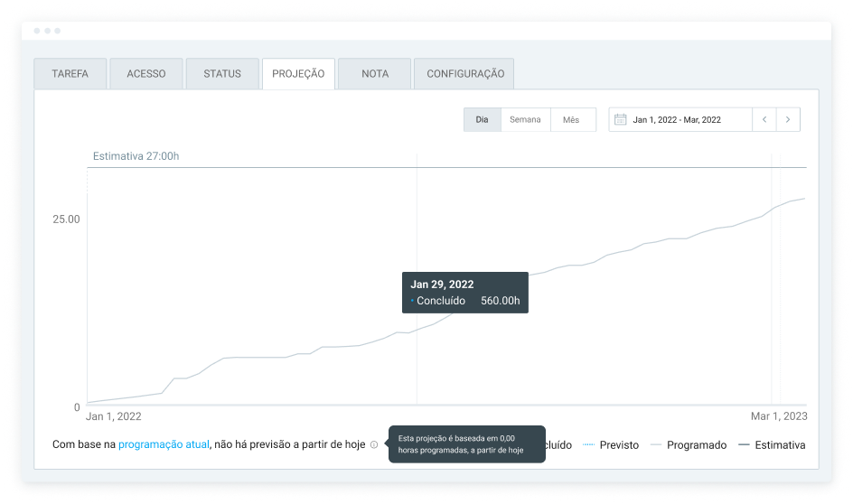853x504 pixels.
Task: Go to previous period with left chevron
Action: tap(764, 120)
